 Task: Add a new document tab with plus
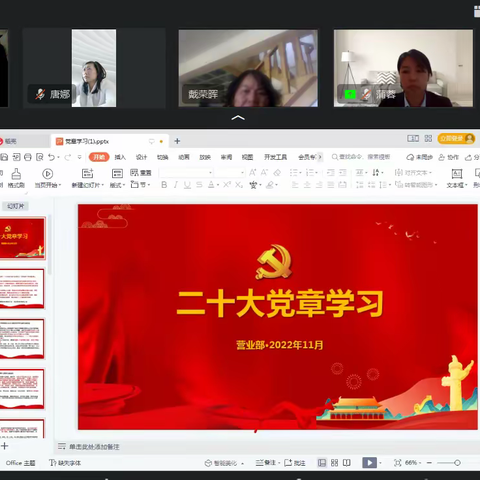click(177, 141)
